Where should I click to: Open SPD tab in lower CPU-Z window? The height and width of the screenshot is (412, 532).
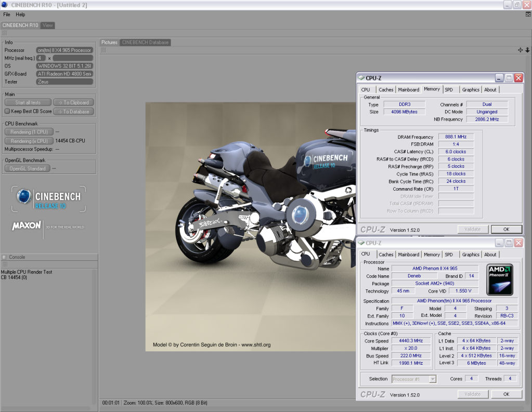(x=449, y=255)
